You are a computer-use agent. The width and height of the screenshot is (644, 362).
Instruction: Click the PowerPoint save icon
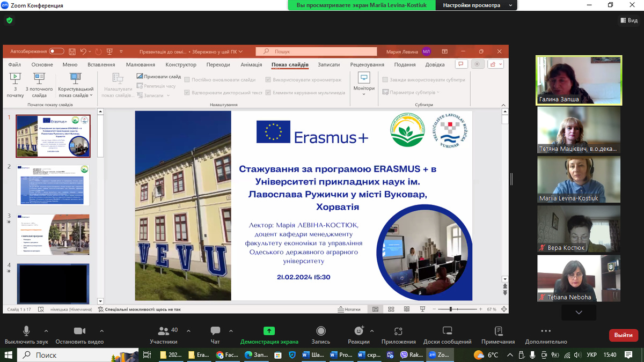pos(72,51)
